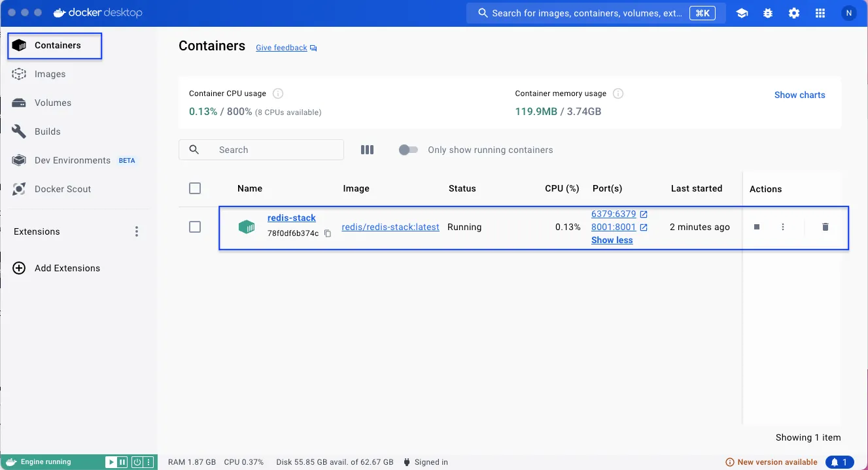Sort by the Status column header

pos(462,188)
